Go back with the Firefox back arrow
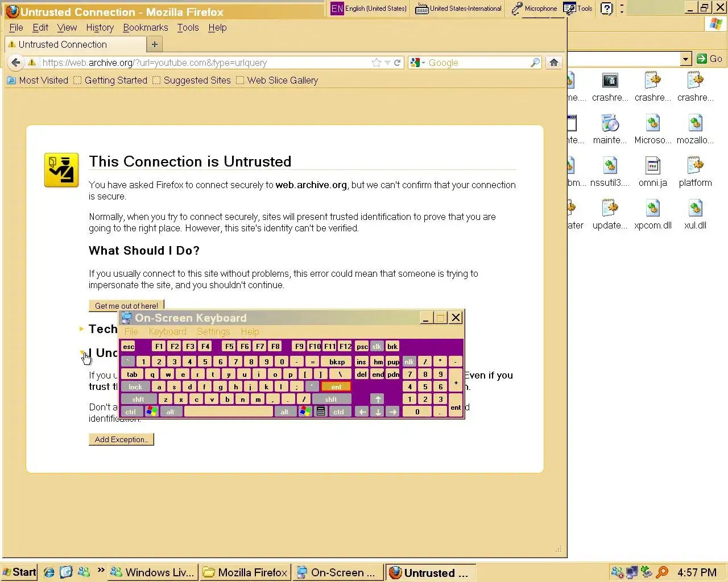Viewport: 728px width, 582px height. tap(16, 63)
